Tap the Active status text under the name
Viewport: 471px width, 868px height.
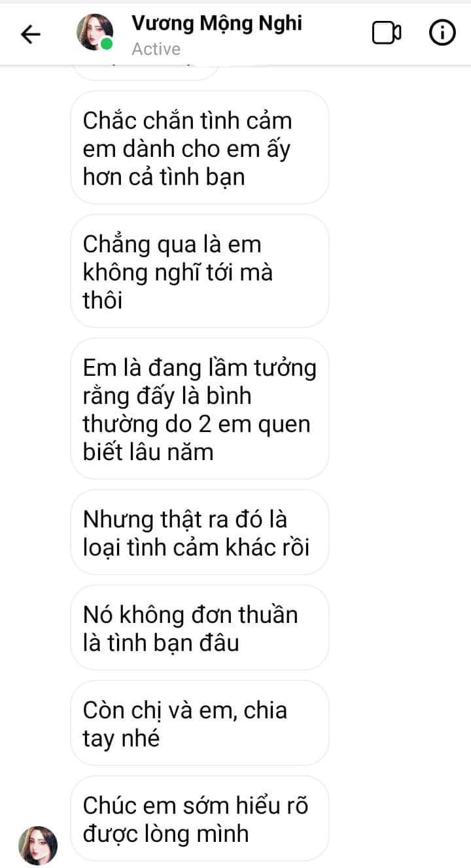click(156, 49)
